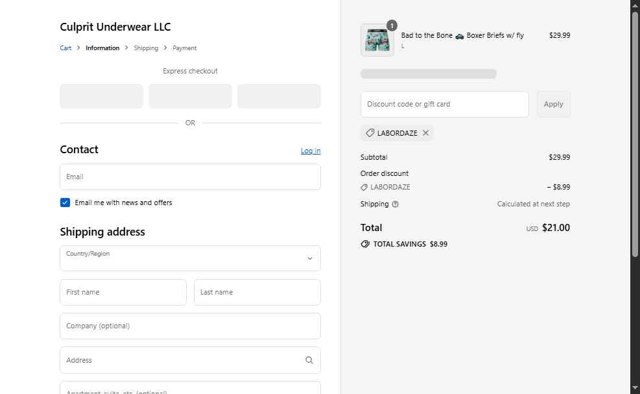The width and height of the screenshot is (640, 394).
Task: Click the first express checkout button
Action: click(x=102, y=96)
